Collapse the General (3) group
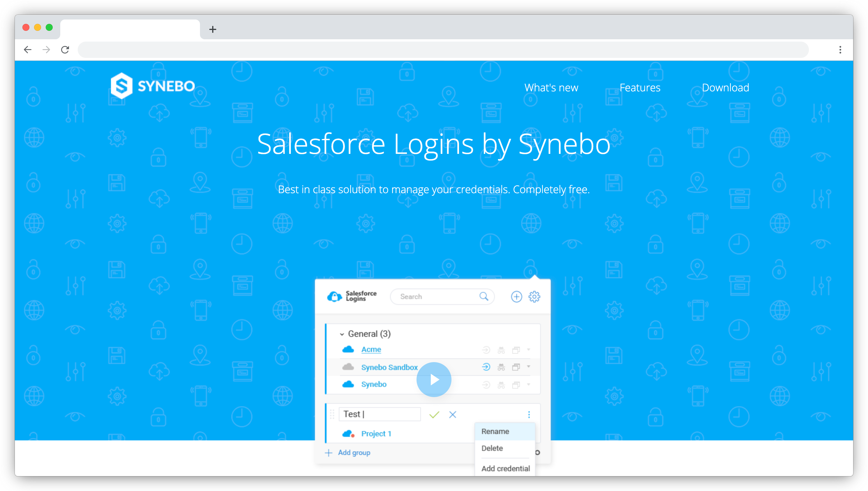 [x=342, y=334]
